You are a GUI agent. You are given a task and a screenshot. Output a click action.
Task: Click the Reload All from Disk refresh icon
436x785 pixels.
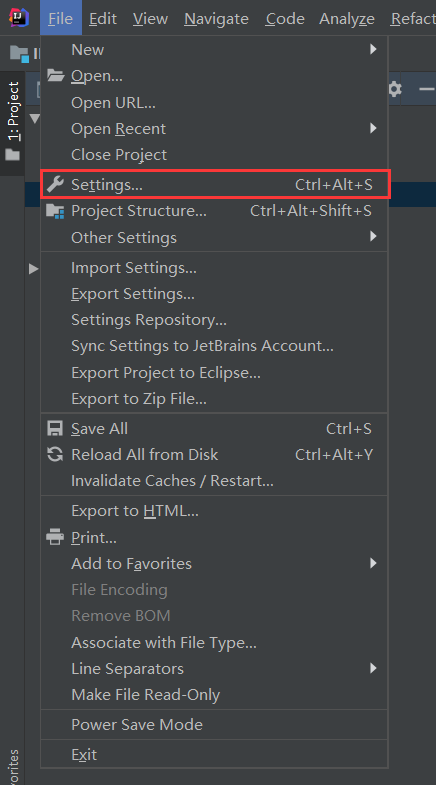click(55, 455)
